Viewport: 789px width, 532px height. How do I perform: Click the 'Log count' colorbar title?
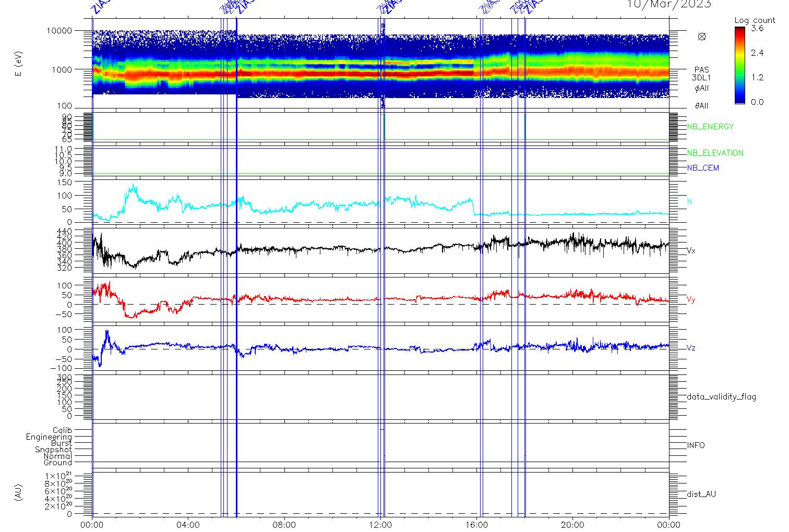755,20
